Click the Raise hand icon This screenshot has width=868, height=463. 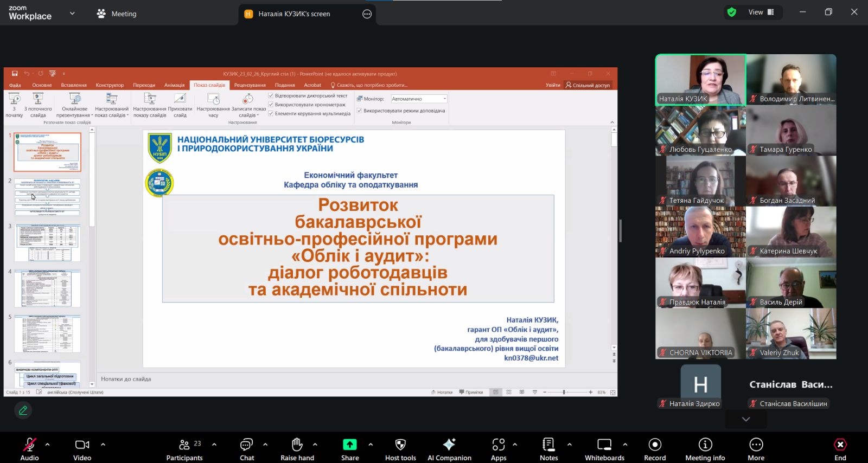click(x=297, y=445)
